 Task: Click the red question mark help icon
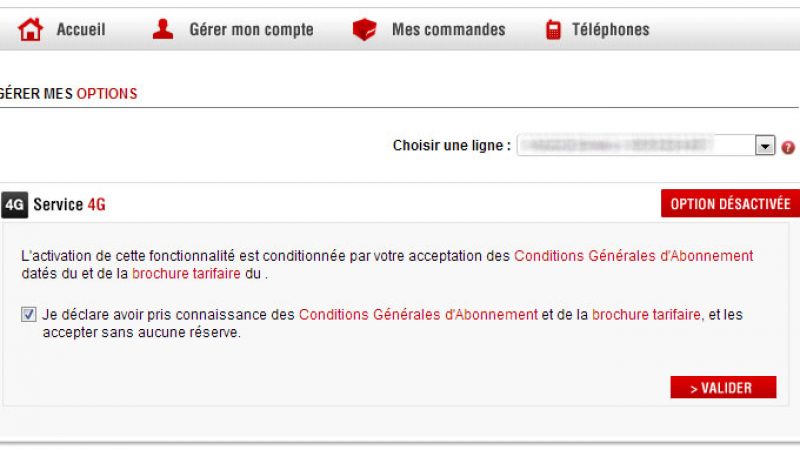point(788,147)
